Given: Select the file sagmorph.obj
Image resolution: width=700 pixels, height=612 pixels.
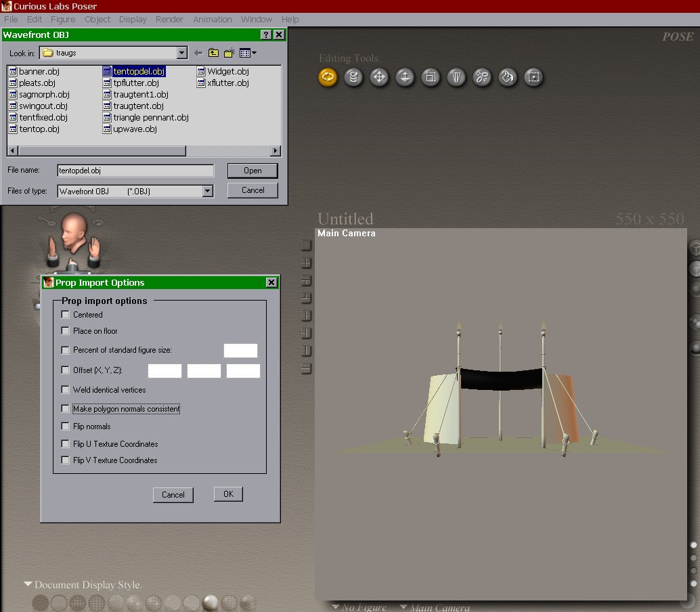Looking at the screenshot, I should 39,95.
